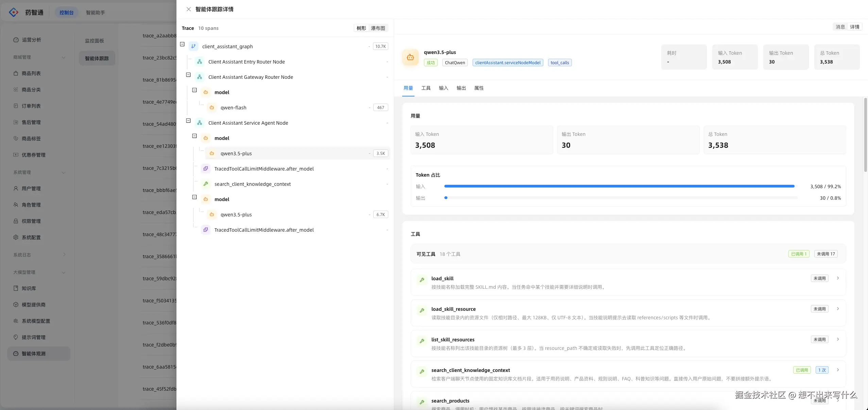
Task: Switch trace view to 瀑布图
Action: tap(378, 28)
